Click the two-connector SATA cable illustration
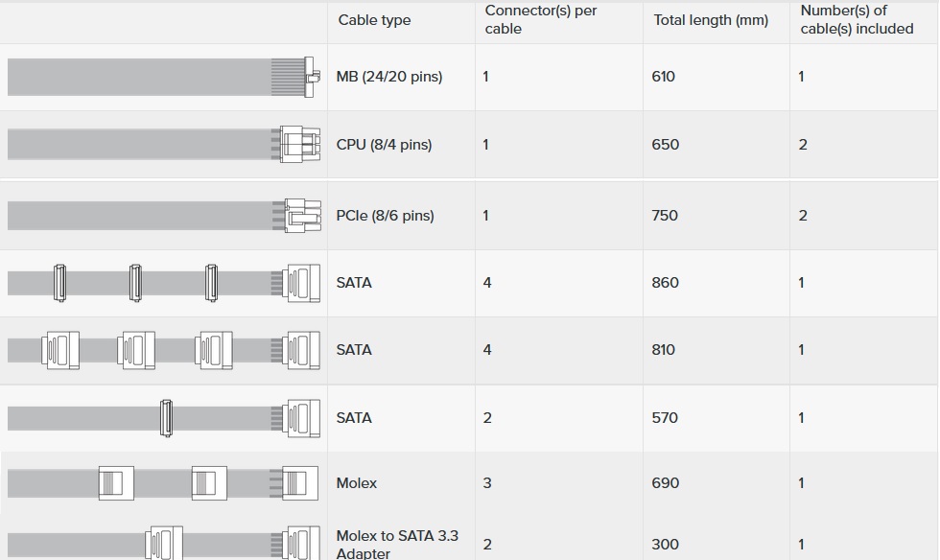940x560 pixels. [x=163, y=418]
